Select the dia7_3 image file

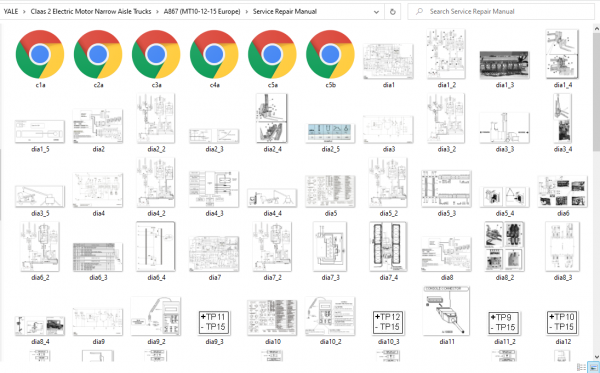click(x=330, y=246)
